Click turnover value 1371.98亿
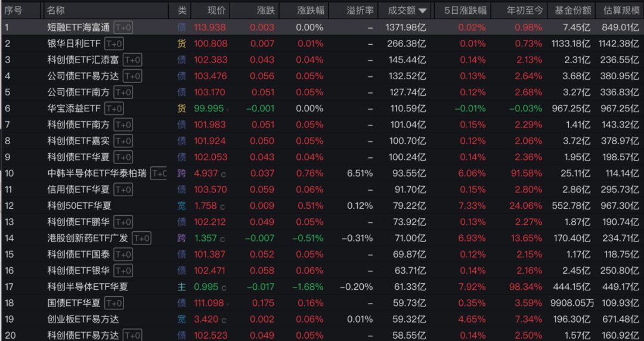644x341 pixels. [x=406, y=27]
